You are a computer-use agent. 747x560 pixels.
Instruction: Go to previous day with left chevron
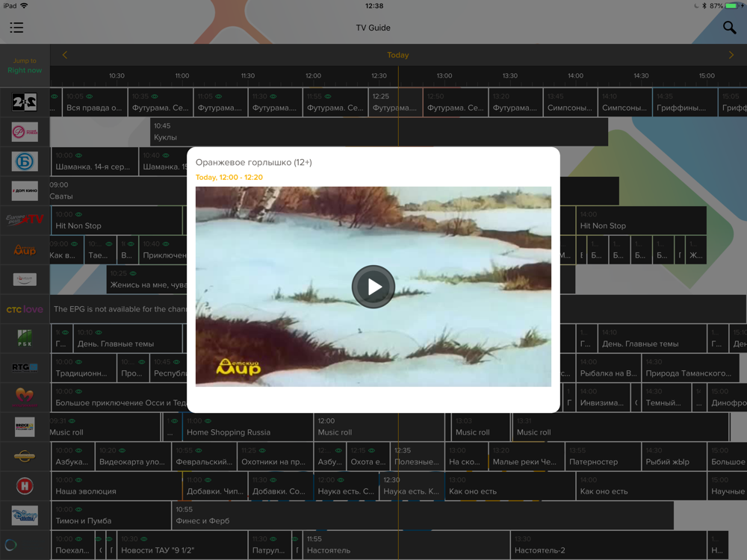pyautogui.click(x=65, y=55)
